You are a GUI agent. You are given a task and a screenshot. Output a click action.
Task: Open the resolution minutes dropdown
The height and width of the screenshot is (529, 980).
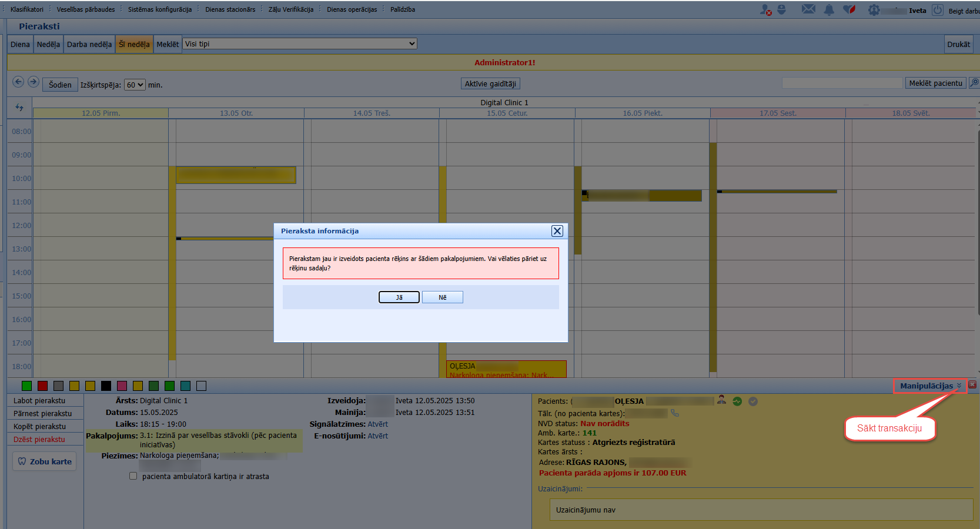(x=135, y=85)
